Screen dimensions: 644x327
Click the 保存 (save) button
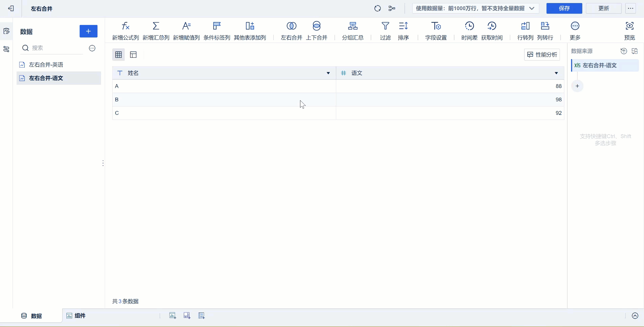pos(564,8)
